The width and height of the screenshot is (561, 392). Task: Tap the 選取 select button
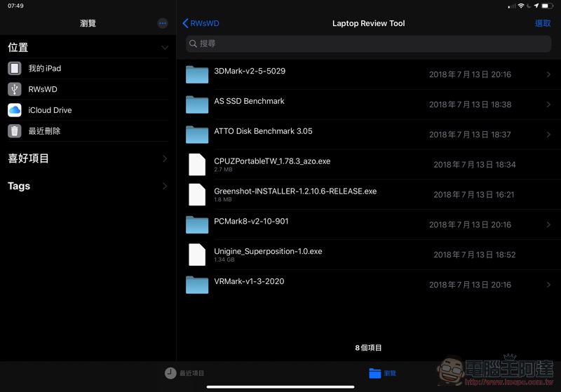(x=542, y=23)
